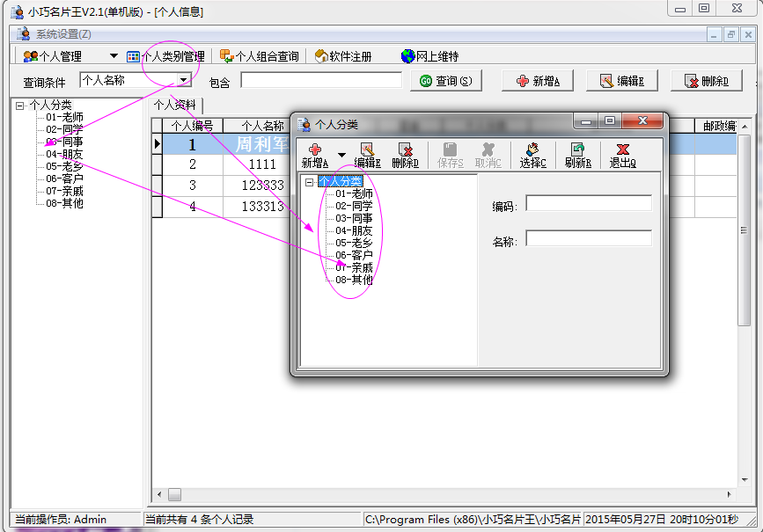Screen dimensions: 763x532
Task: Click 新增A icon in 个人分类 dialog
Action: tap(315, 156)
